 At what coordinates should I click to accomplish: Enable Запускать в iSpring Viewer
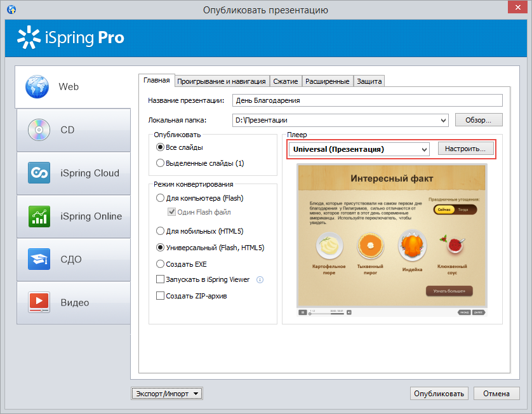coord(160,279)
